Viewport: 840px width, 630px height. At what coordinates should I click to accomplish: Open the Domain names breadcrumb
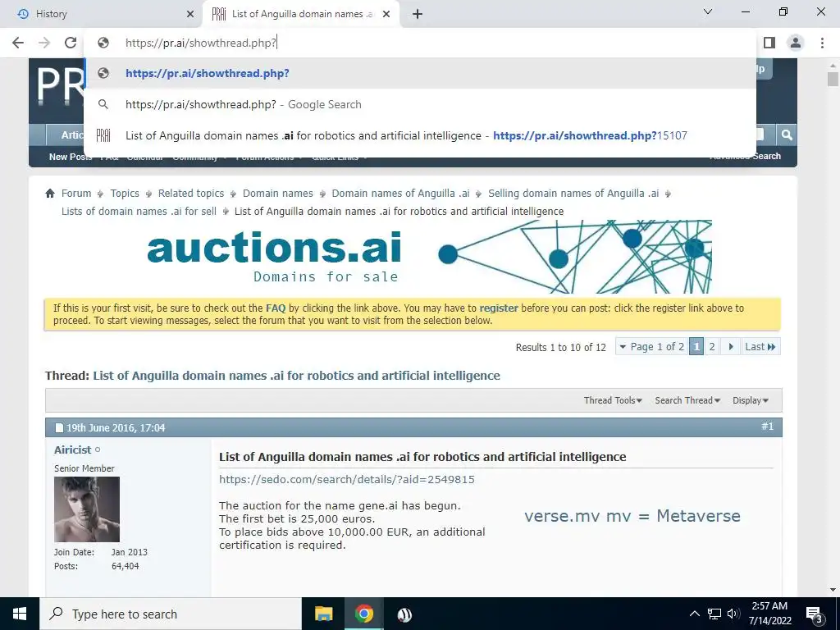[277, 194]
